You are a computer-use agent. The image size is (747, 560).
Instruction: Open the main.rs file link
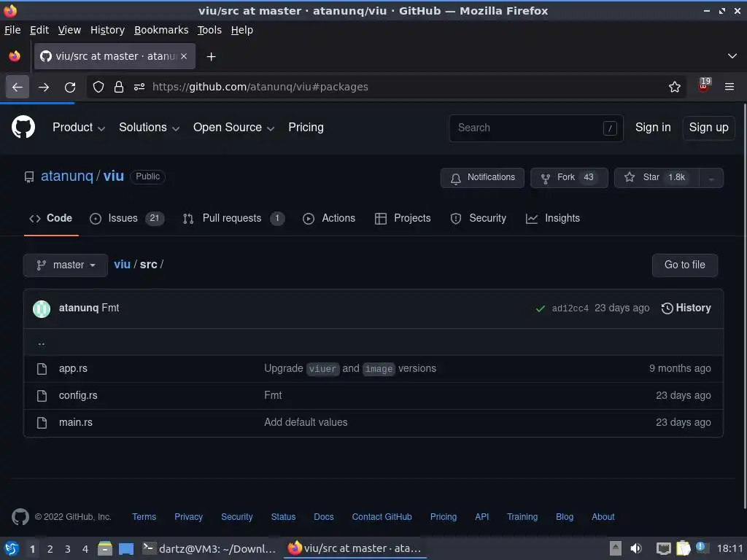pyautogui.click(x=76, y=422)
